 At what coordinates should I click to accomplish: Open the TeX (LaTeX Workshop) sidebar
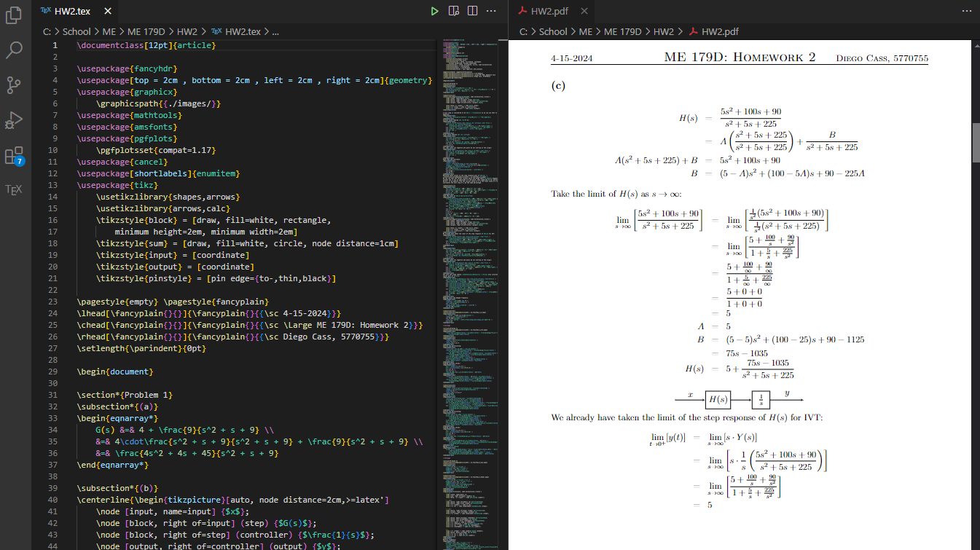(14, 189)
